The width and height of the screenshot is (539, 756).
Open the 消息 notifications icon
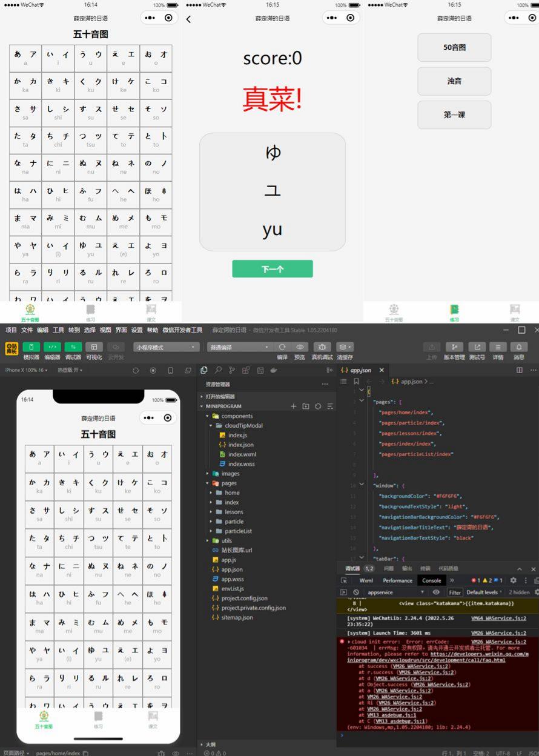point(519,347)
